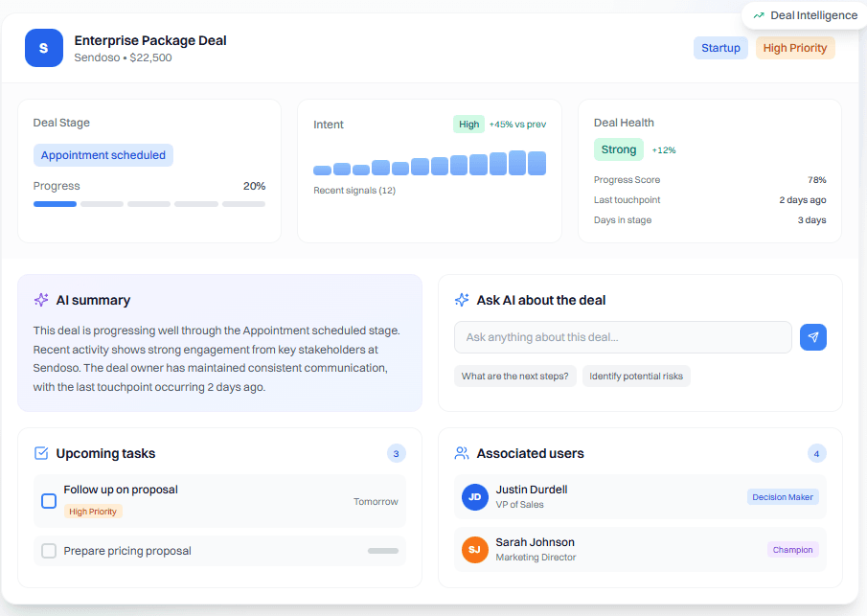Click the AI summary sparkles icon
Viewport: 867px width, 616px height.
pos(40,300)
